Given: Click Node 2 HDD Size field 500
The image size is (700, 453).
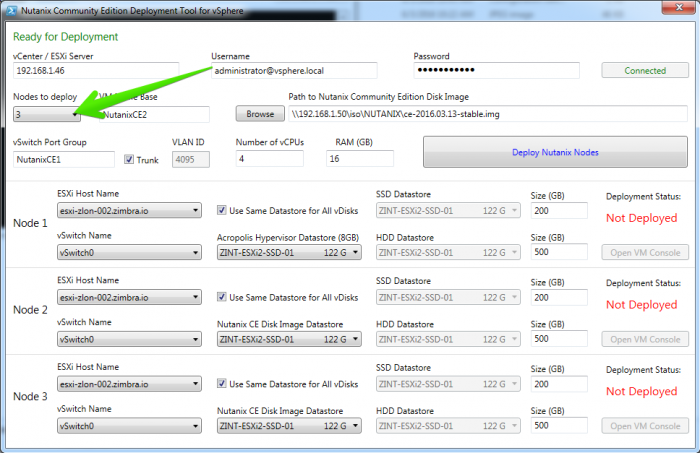Looking at the screenshot, I should click(x=559, y=338).
